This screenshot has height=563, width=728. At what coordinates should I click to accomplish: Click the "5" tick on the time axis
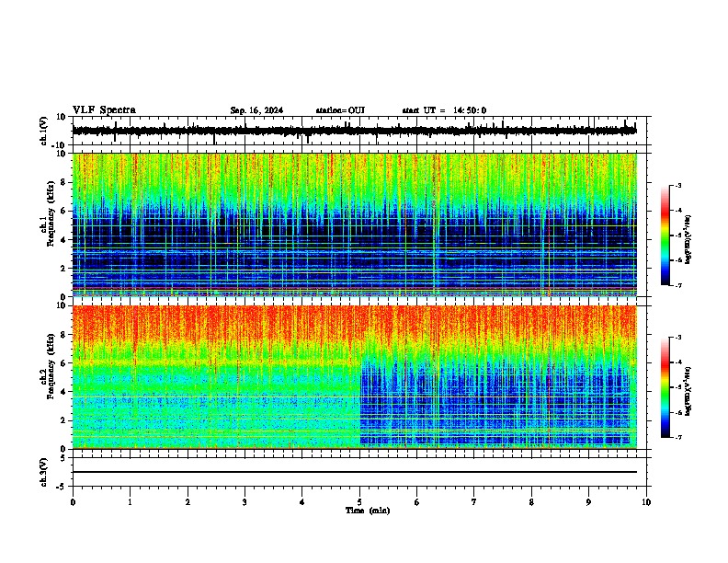(x=359, y=502)
